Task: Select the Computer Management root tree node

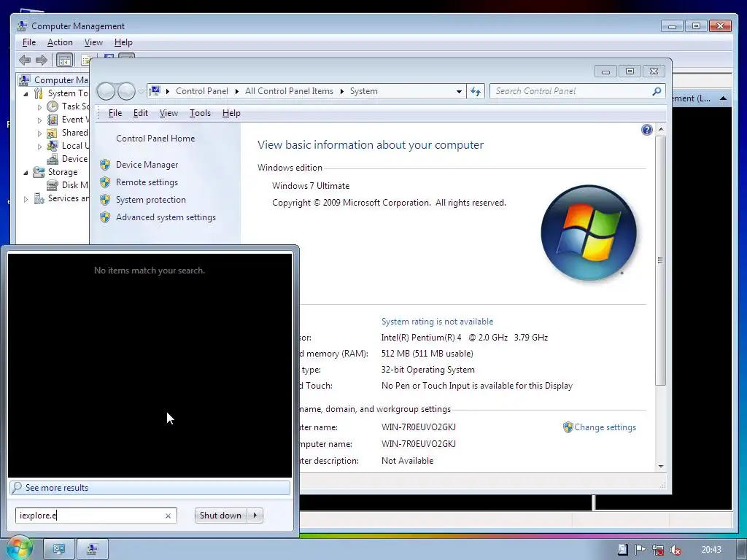Action: tap(61, 80)
